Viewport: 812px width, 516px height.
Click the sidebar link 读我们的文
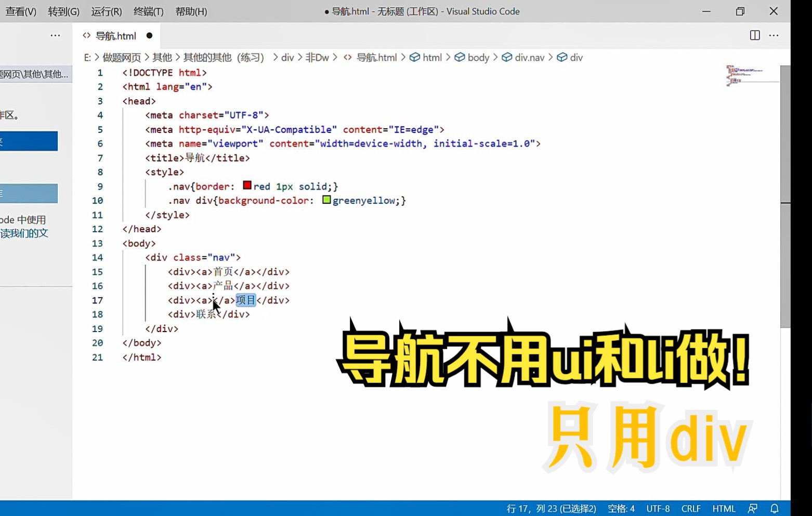click(x=24, y=233)
